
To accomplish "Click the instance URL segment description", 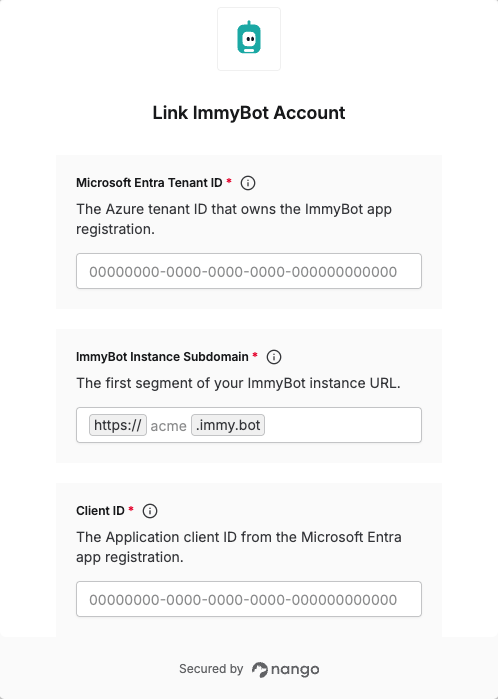I will (238, 383).
